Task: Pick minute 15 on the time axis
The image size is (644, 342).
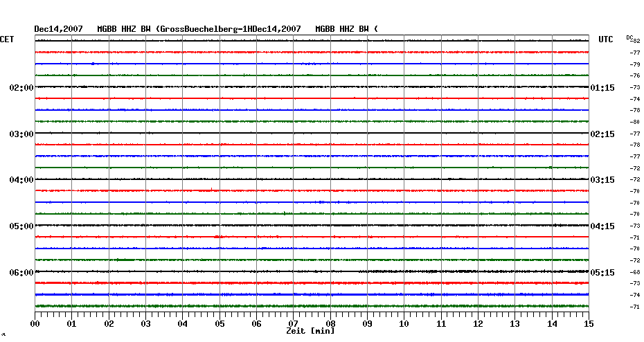Action: [x=589, y=324]
